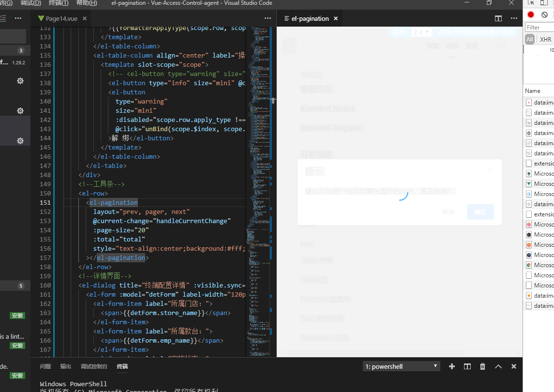Viewport: 554px width, 392px height.
Task: Click the '<!--工具条-->' comment on line 149
Action: (102, 184)
